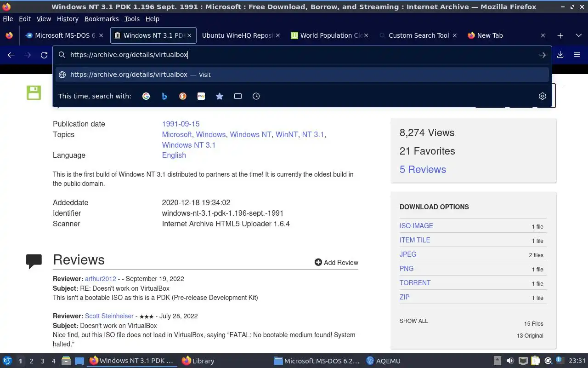Screen dimensions: 588x368
Task: Open the Tools menu
Action: point(132,19)
